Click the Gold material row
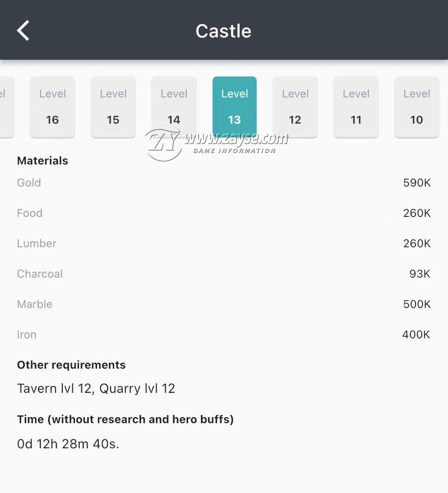This screenshot has width=448, height=493. (x=224, y=183)
